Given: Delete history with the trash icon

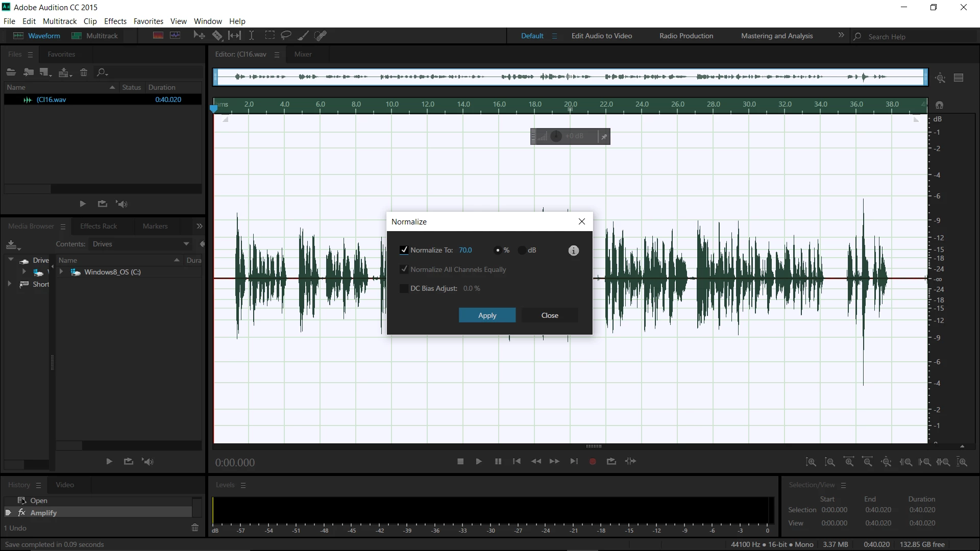Looking at the screenshot, I should (194, 528).
